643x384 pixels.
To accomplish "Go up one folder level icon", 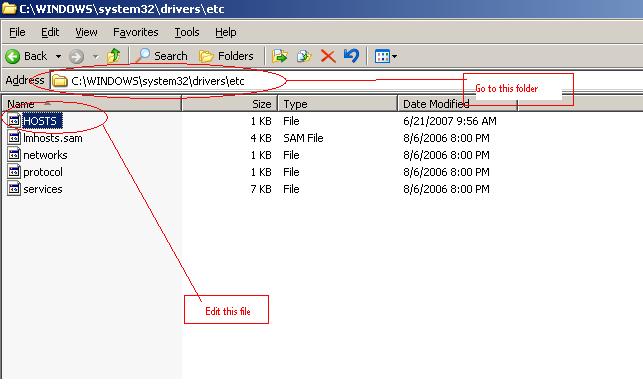I will coord(114,56).
